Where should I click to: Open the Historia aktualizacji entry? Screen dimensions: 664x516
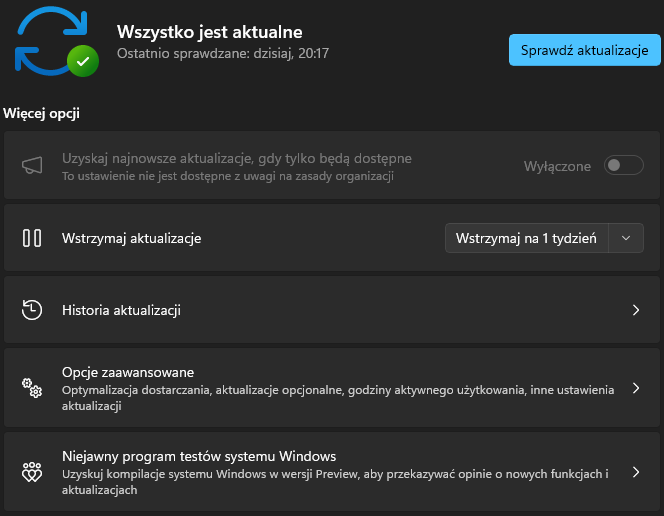[x=121, y=310]
